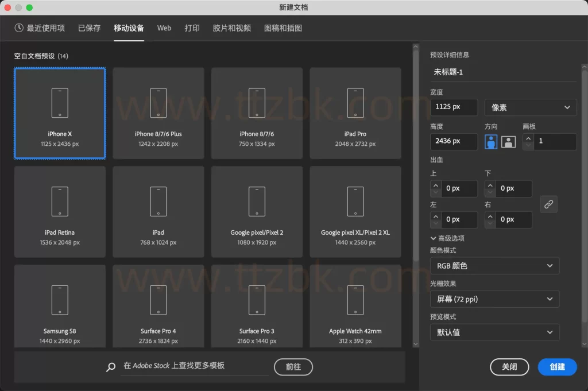Switch to the Web tab
Viewport: 588px width, 391px height.
pyautogui.click(x=164, y=28)
